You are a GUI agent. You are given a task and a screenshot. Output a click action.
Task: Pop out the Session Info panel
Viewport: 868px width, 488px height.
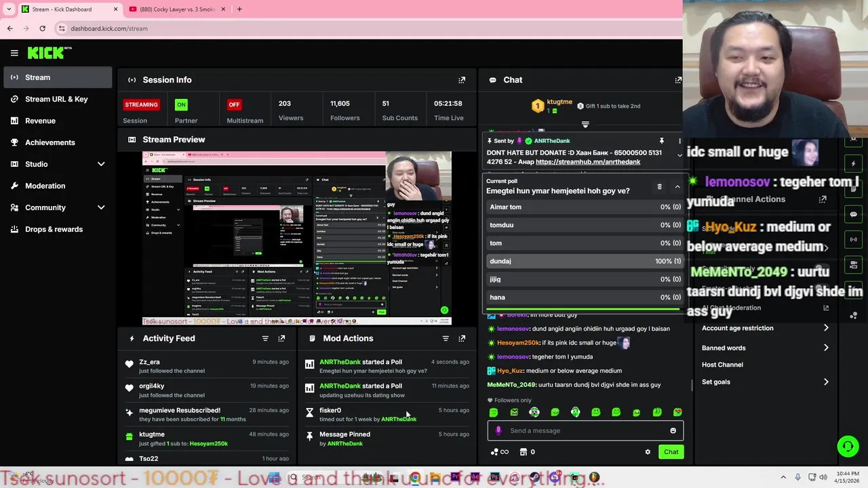tap(462, 80)
